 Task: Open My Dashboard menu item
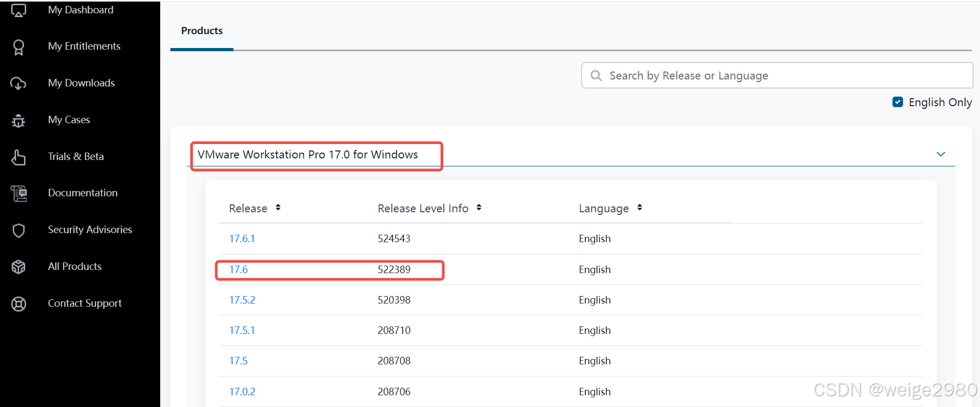point(81,10)
